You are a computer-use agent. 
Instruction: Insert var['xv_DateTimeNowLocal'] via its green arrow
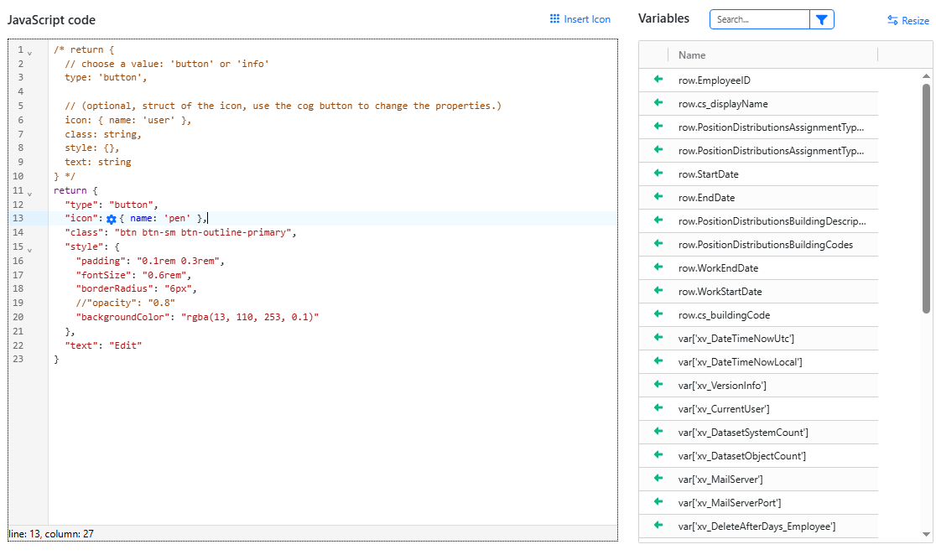pos(658,360)
